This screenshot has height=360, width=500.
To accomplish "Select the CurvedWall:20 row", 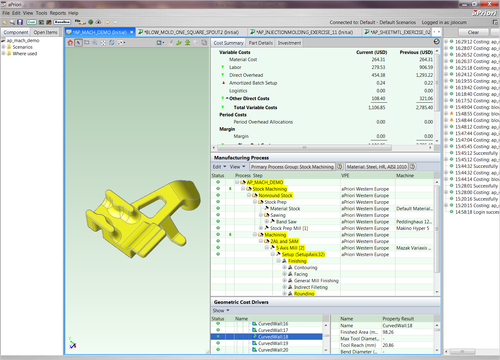I will (267, 350).
